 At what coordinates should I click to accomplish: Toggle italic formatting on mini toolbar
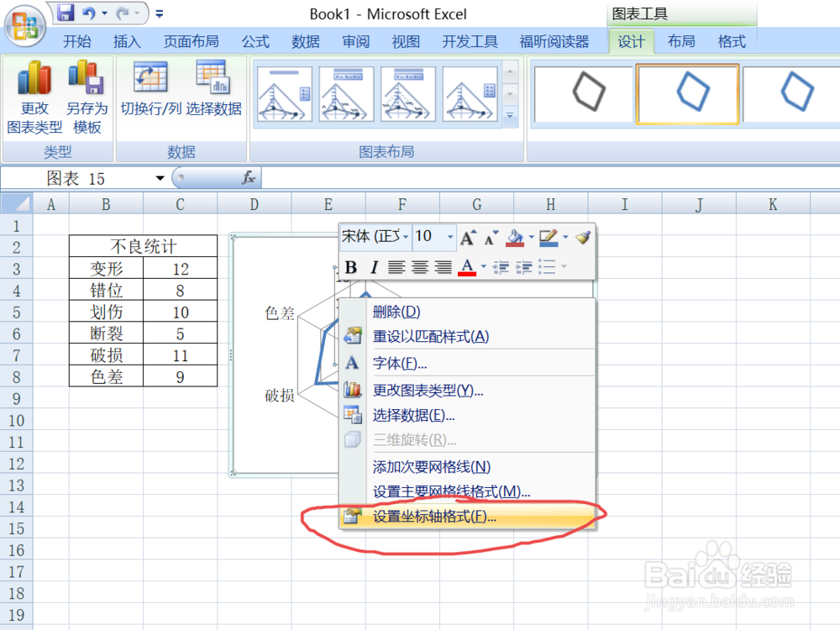click(x=373, y=267)
